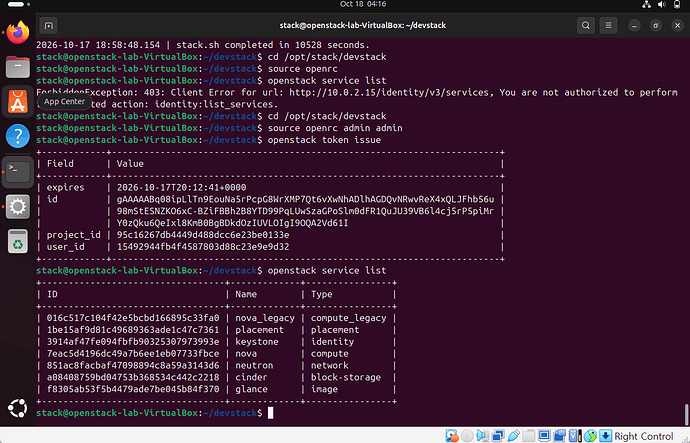690x443 pixels.
Task: Open the Files manager in dock
Action: 18,67
